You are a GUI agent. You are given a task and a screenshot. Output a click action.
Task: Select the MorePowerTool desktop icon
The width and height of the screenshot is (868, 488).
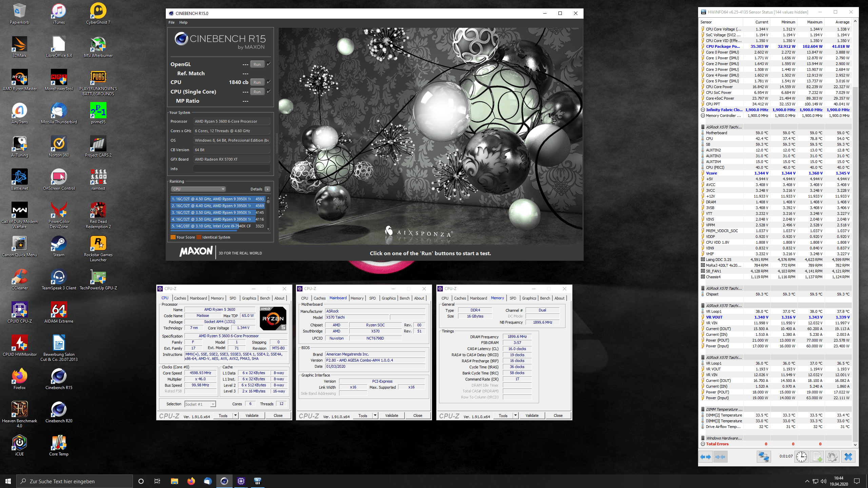59,80
